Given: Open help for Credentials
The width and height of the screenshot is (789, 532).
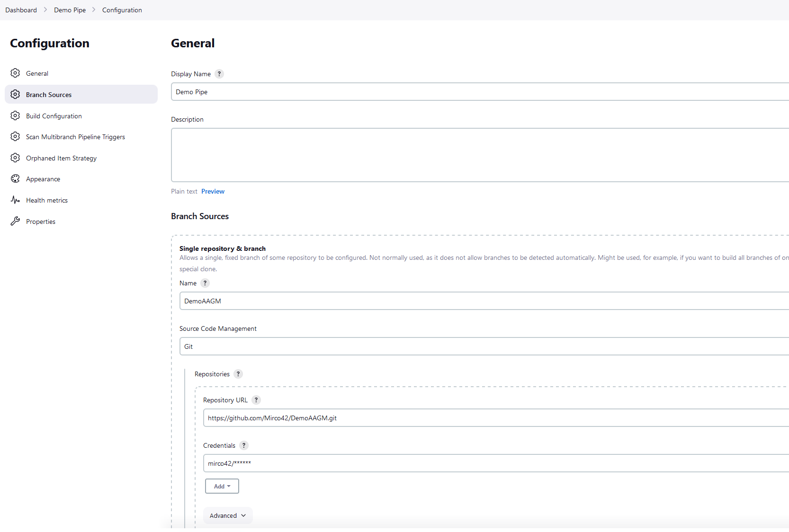Looking at the screenshot, I should [244, 445].
